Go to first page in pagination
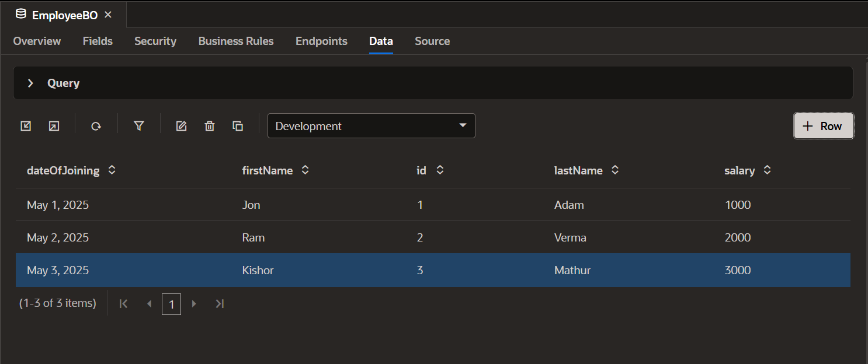 (x=123, y=303)
